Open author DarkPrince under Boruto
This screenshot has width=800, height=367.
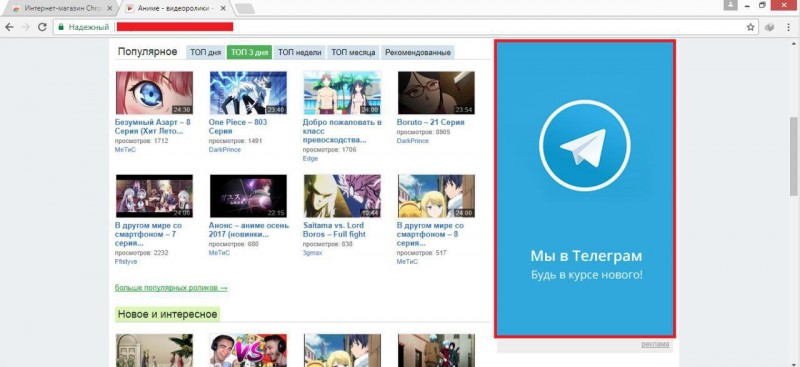(x=412, y=141)
